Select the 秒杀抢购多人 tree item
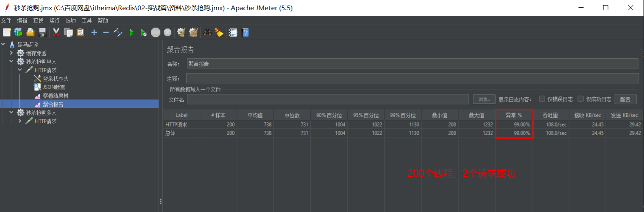644x212 pixels. click(x=41, y=113)
